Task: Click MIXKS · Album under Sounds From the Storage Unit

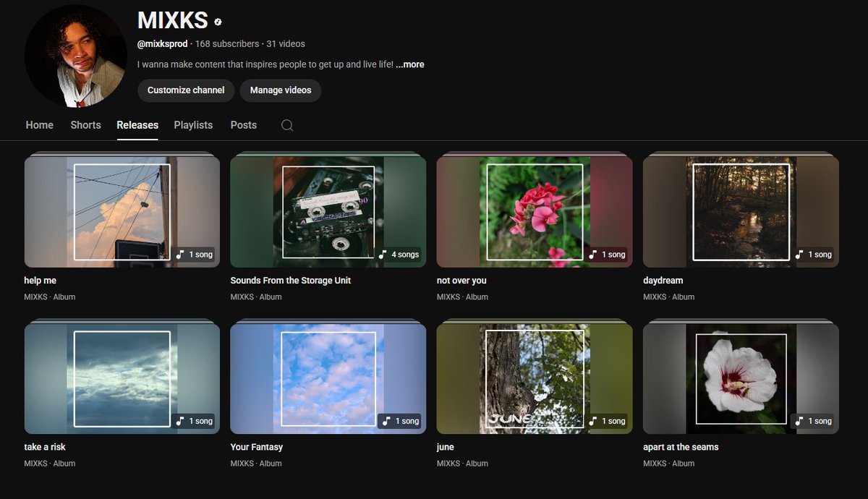Action: [x=256, y=297]
